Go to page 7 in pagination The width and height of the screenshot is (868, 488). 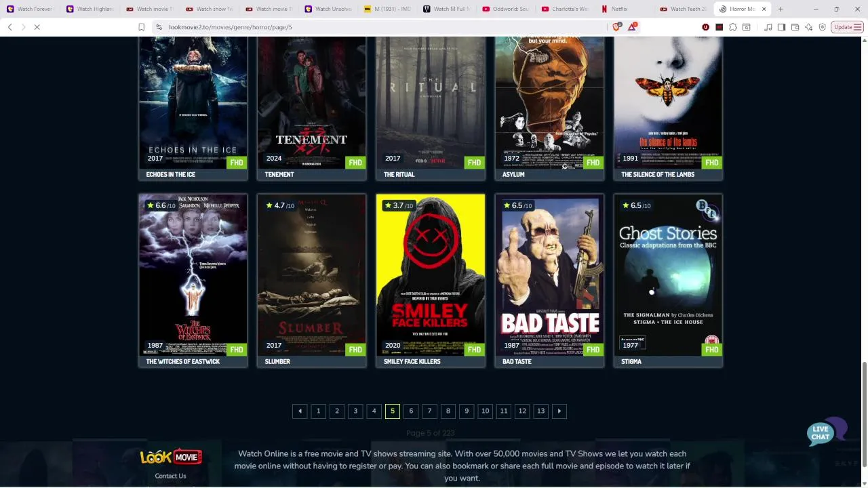click(429, 411)
